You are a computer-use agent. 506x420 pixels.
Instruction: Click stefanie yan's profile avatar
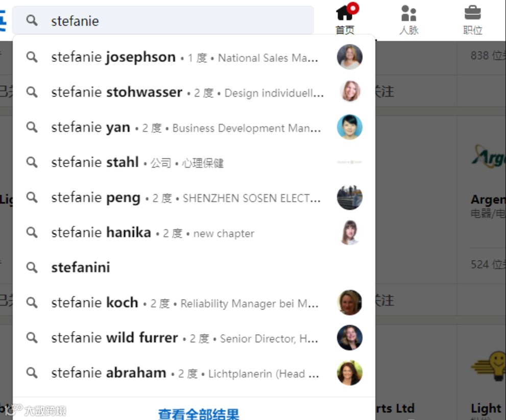[x=349, y=127]
